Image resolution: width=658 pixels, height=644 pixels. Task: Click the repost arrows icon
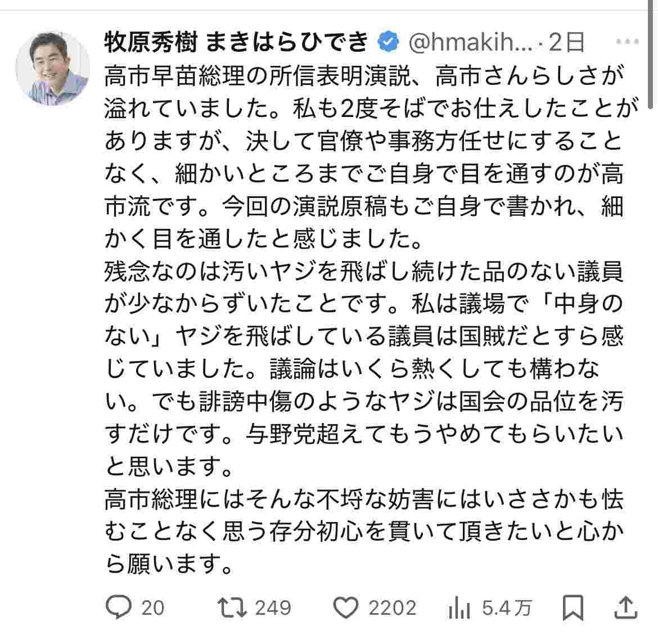(x=233, y=607)
